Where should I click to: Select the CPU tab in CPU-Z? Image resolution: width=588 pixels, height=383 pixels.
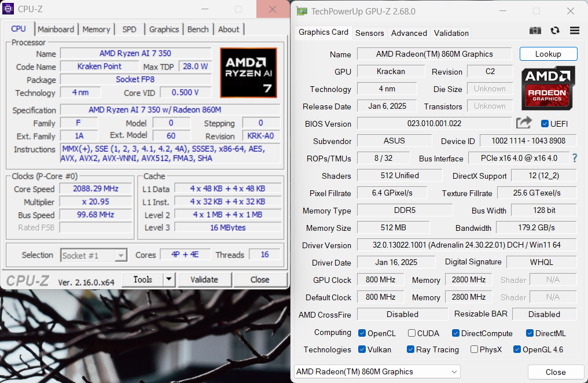tap(19, 29)
